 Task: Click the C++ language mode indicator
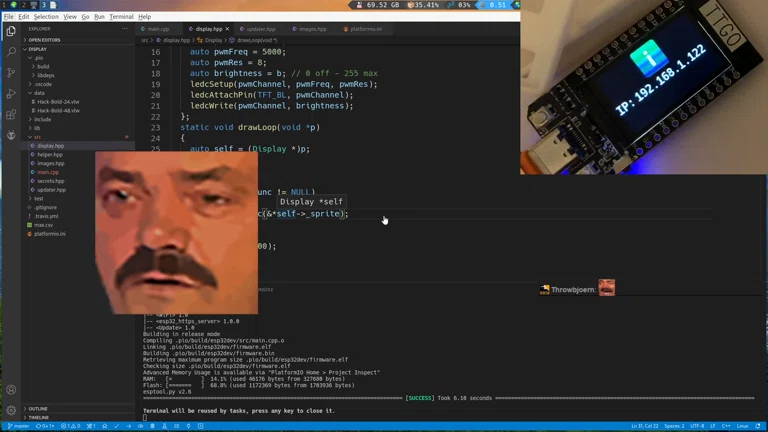point(726,426)
